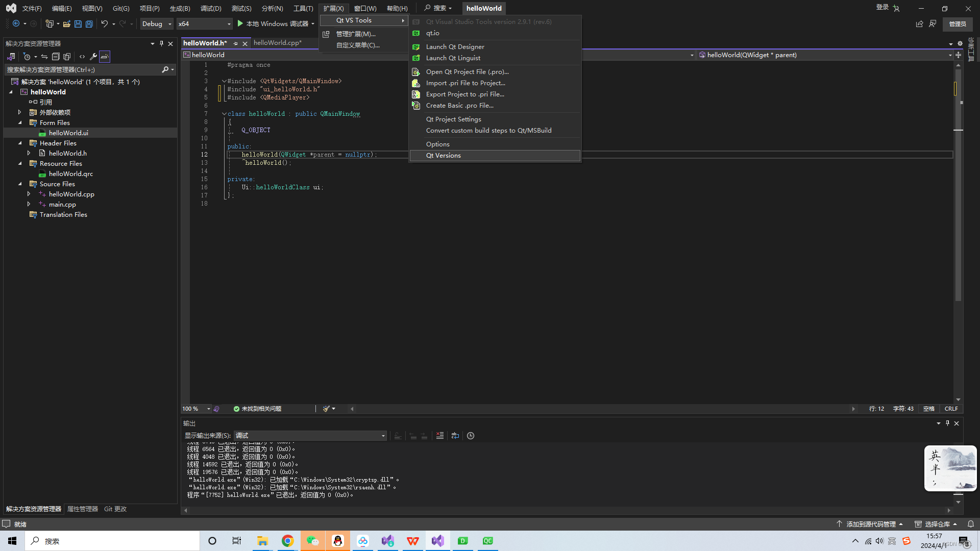Click Collapse All in Solution Explorer toolbar
The height and width of the screenshot is (551, 980).
(x=56, y=57)
